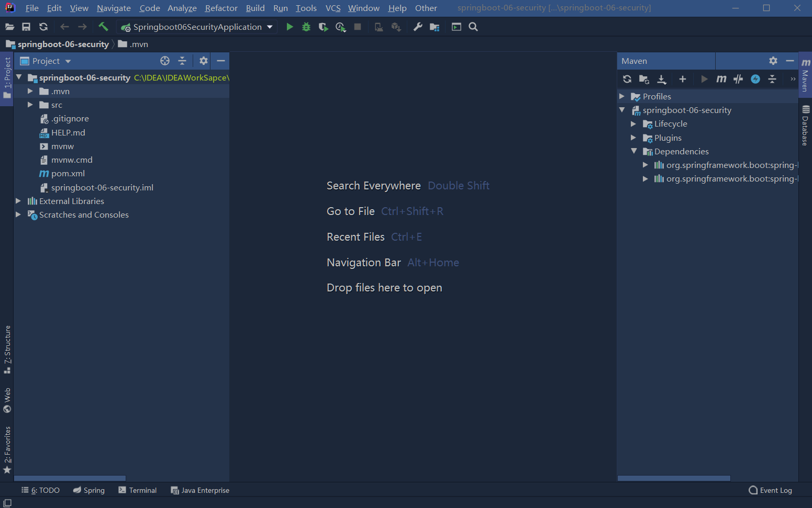Reimport all Maven projects refresh icon
The image size is (812, 508).
point(627,79)
